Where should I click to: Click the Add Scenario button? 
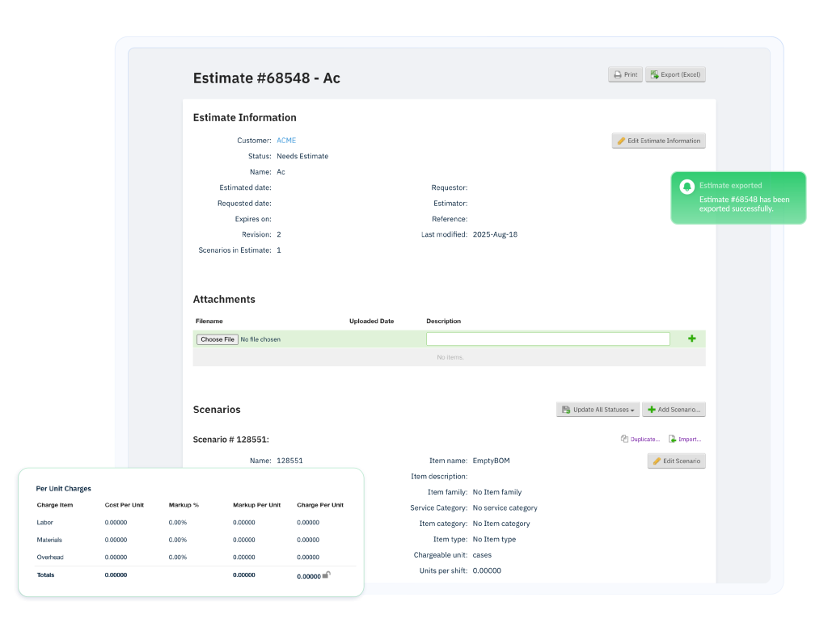(x=674, y=410)
